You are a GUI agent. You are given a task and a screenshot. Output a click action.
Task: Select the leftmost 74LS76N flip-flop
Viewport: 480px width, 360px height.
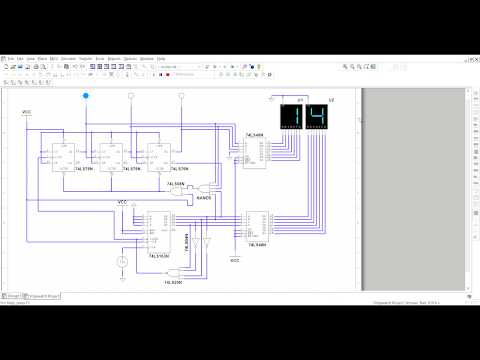point(63,157)
